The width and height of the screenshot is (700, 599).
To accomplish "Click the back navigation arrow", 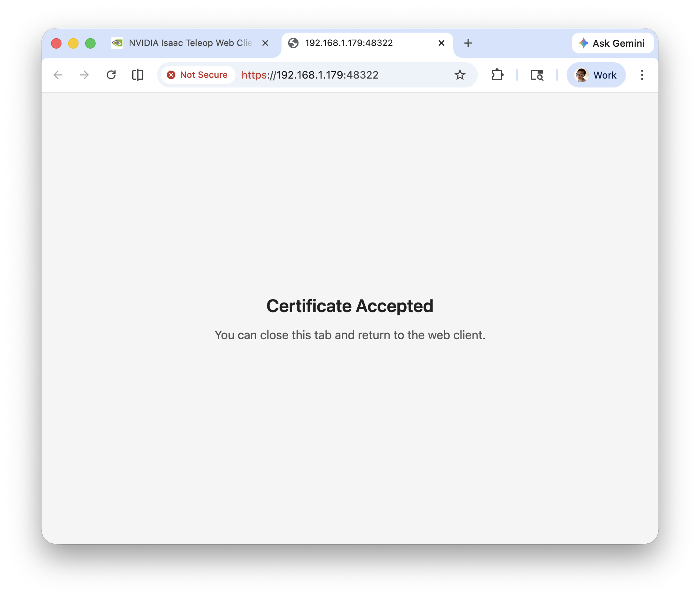I will [58, 75].
